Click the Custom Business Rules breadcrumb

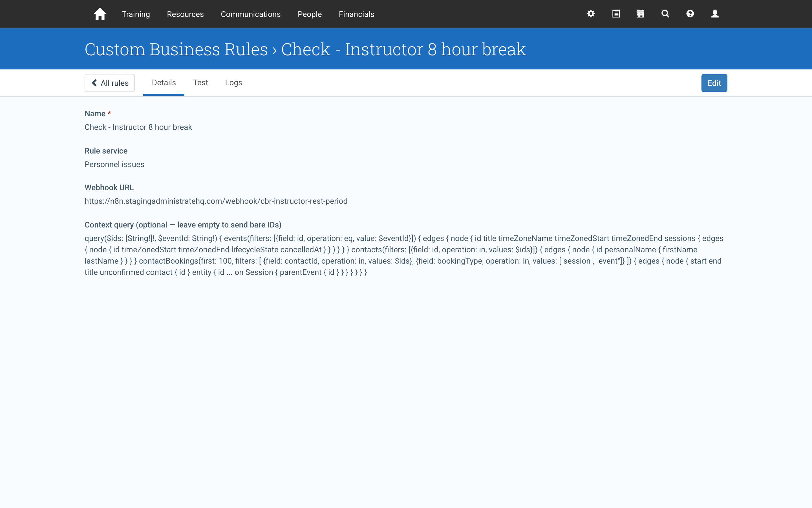[x=176, y=49]
